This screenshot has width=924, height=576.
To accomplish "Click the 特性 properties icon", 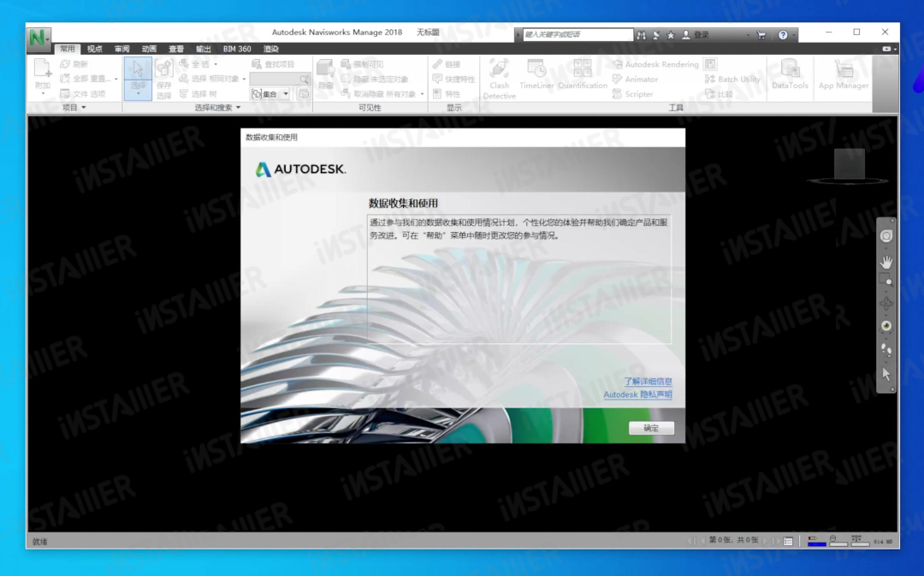I will pos(437,94).
